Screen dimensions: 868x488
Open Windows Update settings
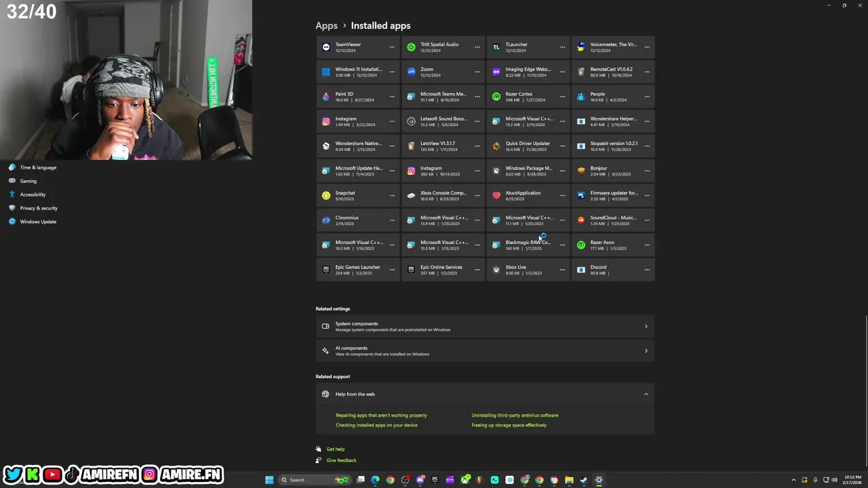coord(38,222)
